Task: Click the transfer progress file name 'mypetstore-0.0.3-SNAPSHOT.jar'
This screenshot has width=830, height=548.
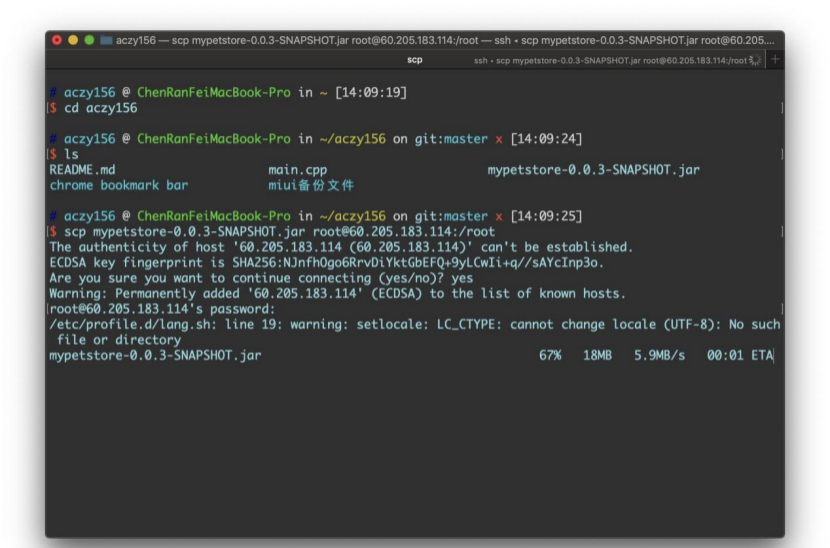Action: click(155, 355)
